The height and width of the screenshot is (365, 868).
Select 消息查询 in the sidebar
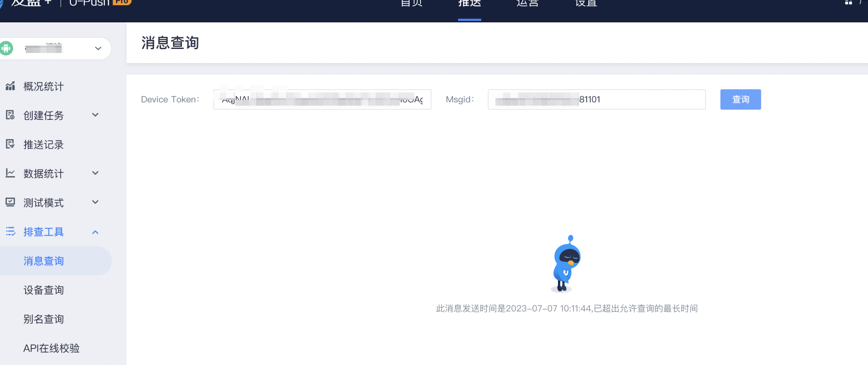pyautogui.click(x=43, y=261)
